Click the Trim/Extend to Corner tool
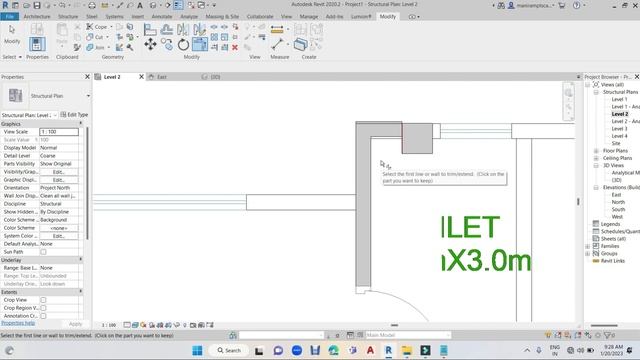 pos(200,44)
